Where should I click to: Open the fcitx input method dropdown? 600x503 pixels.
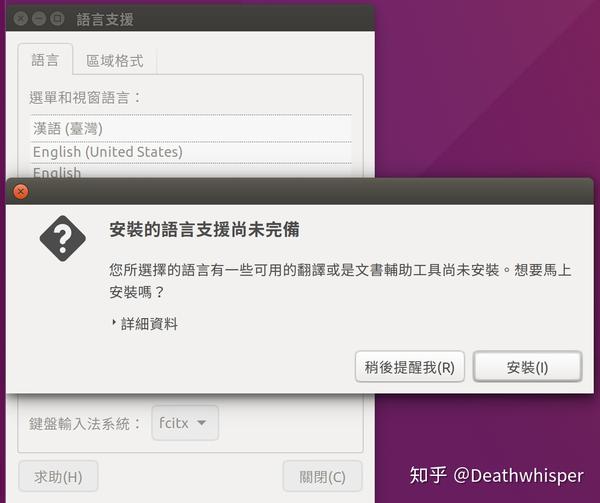(x=185, y=423)
